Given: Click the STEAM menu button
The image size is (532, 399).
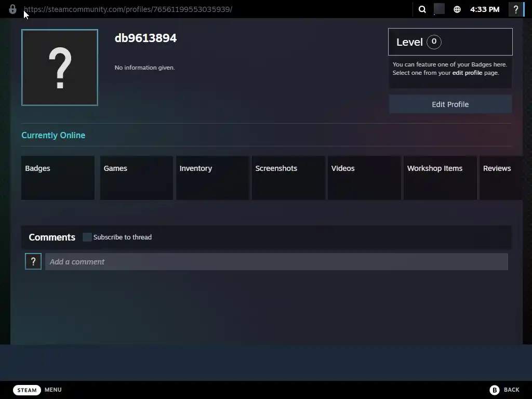Looking at the screenshot, I should click(27, 390).
